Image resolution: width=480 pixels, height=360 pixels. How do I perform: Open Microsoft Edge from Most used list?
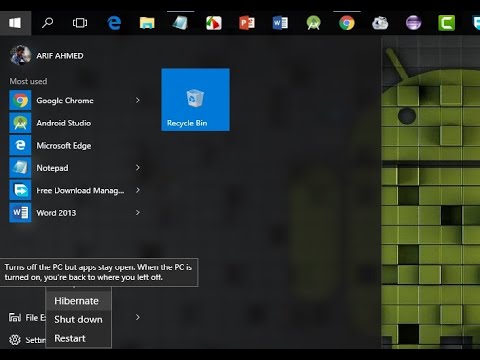pyautogui.click(x=75, y=146)
